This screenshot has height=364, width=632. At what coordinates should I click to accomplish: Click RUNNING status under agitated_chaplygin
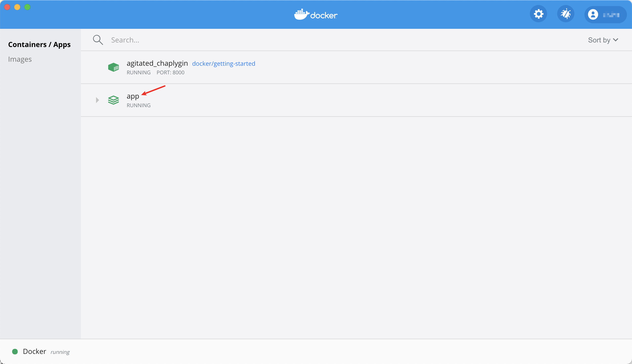139,73
